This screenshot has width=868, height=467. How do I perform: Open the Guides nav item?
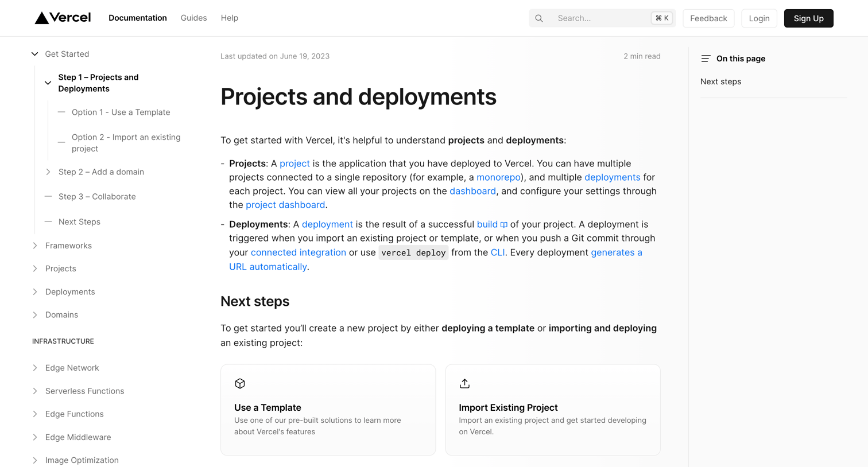tap(193, 18)
